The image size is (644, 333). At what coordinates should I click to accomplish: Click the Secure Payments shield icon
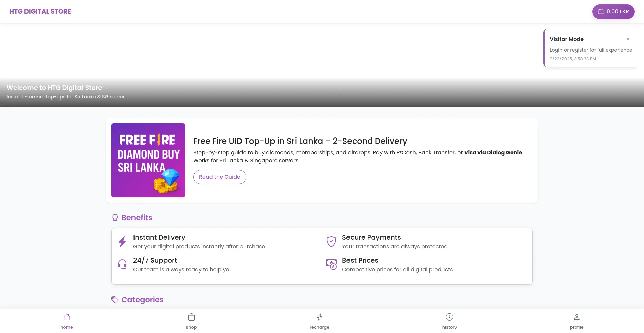click(331, 242)
